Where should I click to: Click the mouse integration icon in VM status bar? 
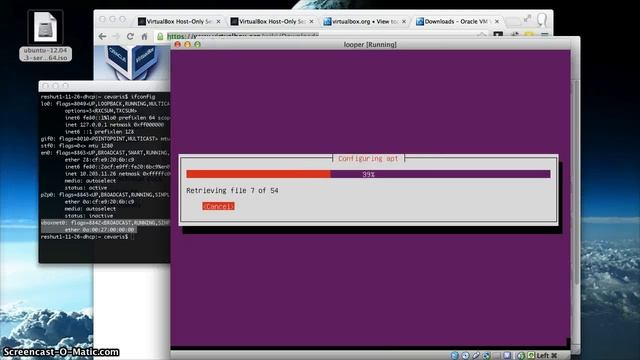pos(520,356)
